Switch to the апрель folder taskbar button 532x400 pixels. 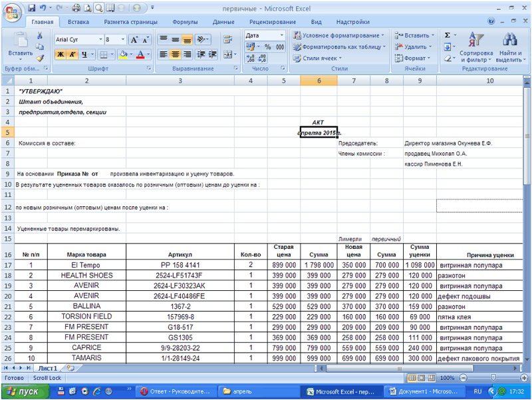pyautogui.click(x=259, y=391)
